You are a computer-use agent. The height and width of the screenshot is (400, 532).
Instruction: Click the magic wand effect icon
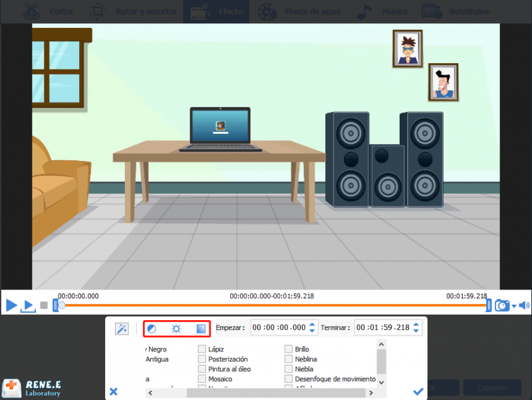click(121, 328)
